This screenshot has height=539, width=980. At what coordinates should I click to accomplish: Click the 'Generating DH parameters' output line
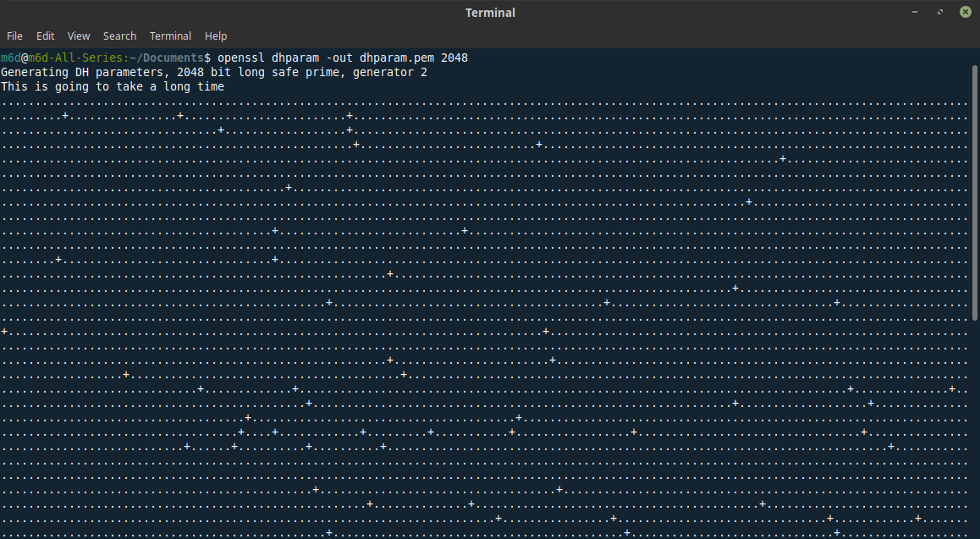(x=214, y=73)
